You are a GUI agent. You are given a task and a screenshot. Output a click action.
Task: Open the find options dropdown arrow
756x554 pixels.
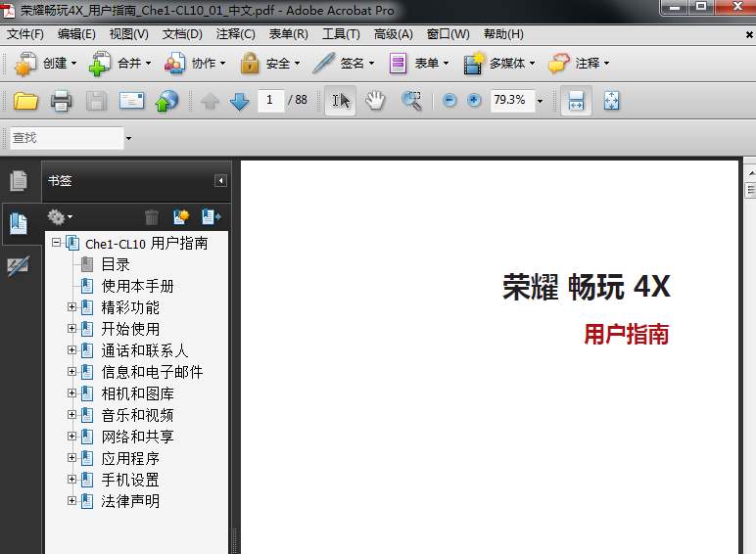click(128, 138)
